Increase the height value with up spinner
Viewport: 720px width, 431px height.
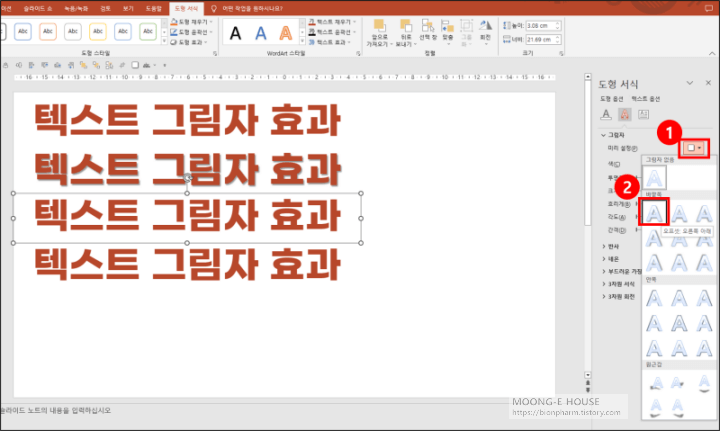pos(558,23)
